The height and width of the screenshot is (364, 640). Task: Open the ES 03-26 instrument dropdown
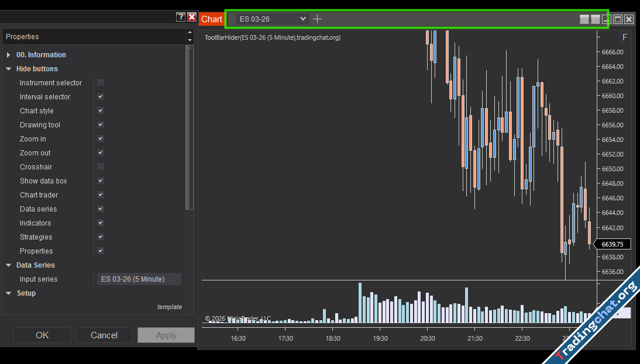[272, 19]
